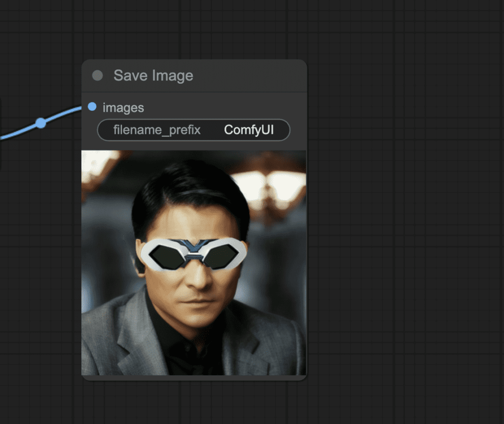Click the images input label
The width and height of the screenshot is (504, 424).
pos(123,108)
